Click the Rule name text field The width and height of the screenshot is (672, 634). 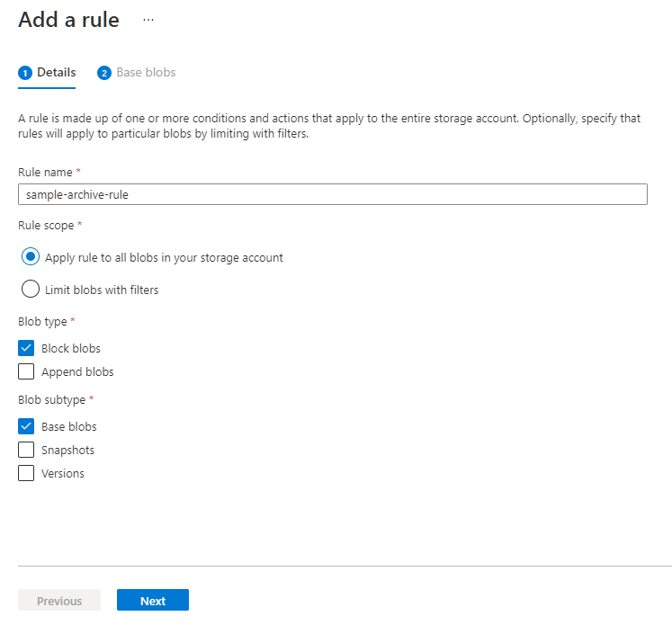tap(332, 194)
